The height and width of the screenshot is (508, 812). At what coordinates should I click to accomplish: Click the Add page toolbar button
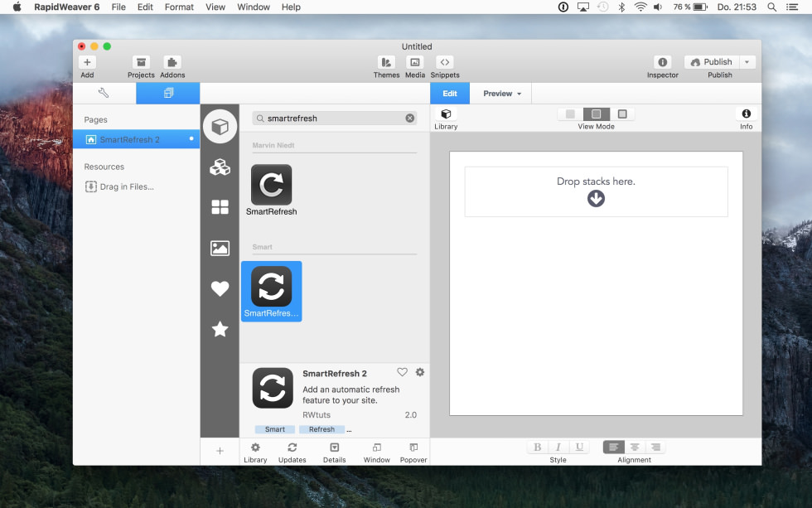click(87, 62)
